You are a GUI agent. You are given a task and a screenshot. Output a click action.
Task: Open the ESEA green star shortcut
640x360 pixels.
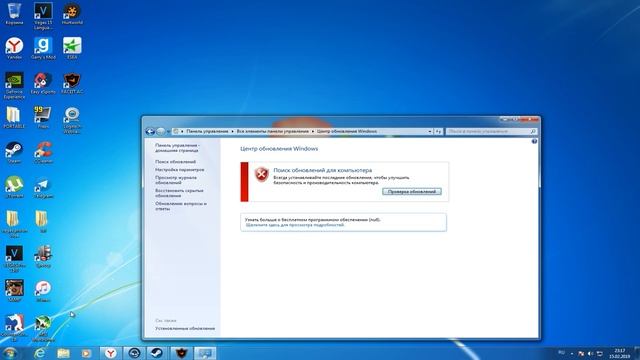(x=72, y=48)
